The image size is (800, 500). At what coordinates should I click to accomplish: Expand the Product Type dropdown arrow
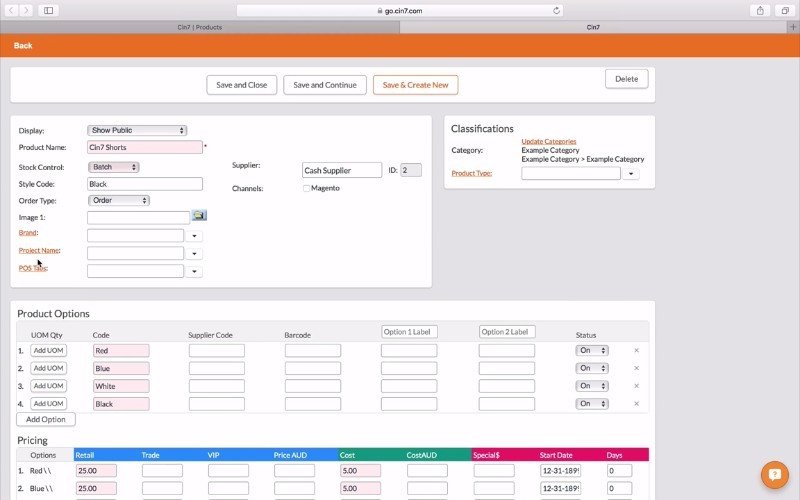click(x=631, y=173)
